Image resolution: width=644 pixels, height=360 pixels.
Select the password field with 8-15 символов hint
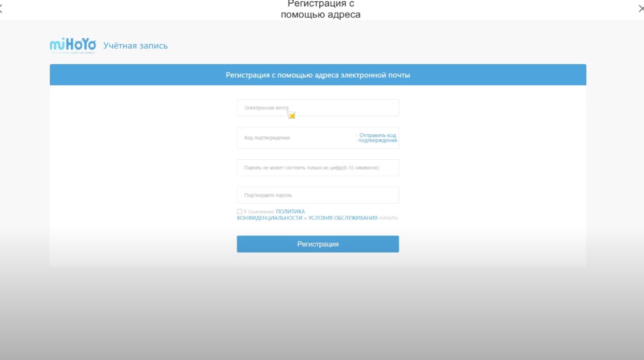(x=318, y=168)
